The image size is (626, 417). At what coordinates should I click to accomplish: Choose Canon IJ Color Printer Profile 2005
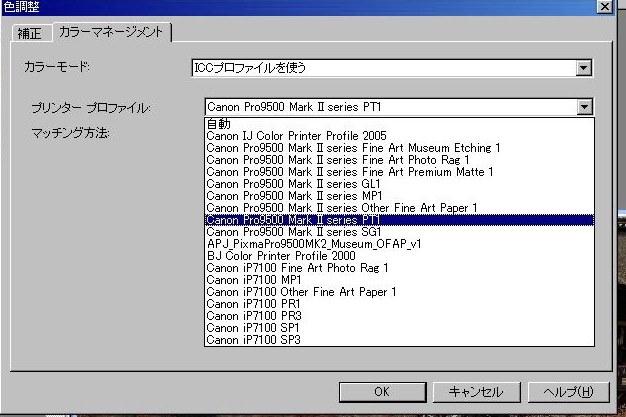coord(399,136)
